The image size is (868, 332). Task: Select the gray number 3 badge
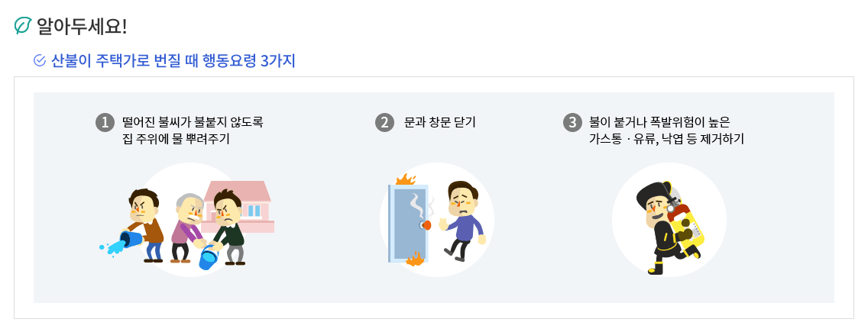tap(572, 123)
